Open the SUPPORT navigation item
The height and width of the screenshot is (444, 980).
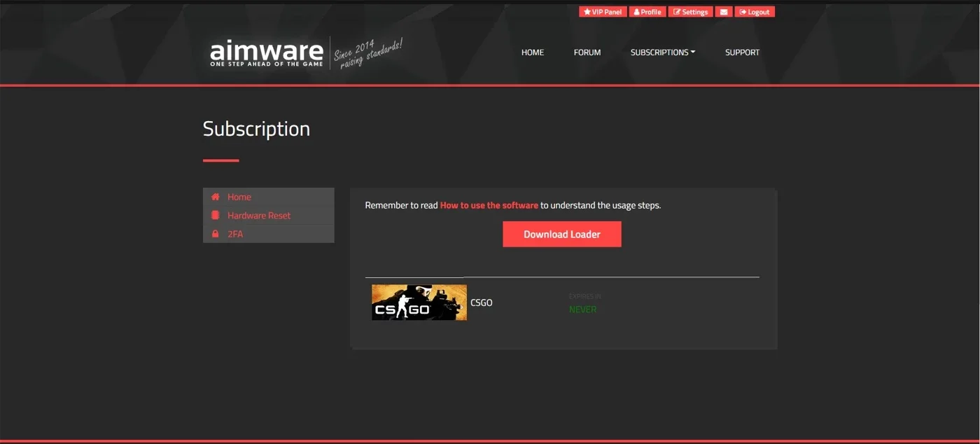pos(742,53)
